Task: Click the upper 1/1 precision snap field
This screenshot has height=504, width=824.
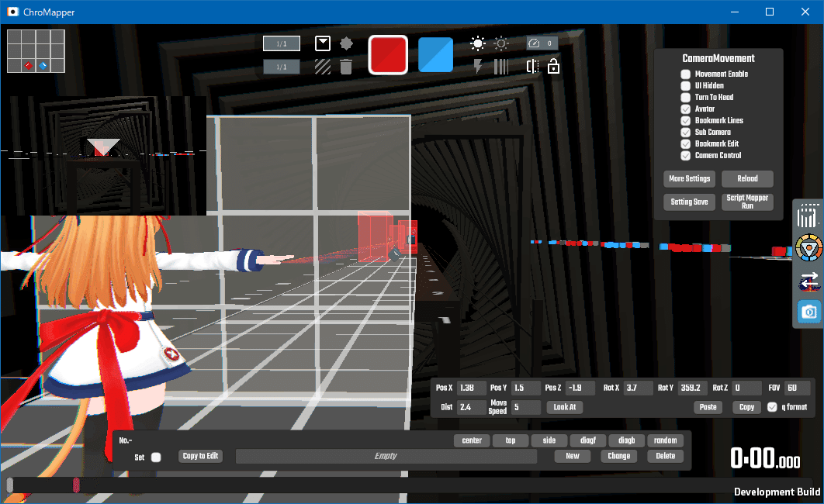Action: coord(282,43)
